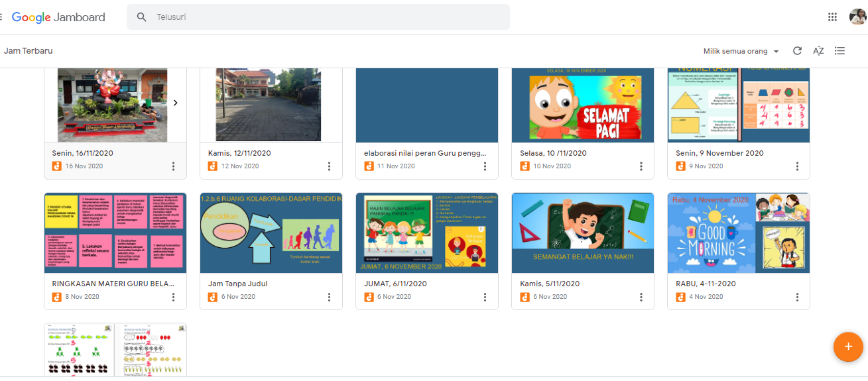Click the Jam Terbaru heading
Viewport: 868px width, 381px height.
(28, 51)
